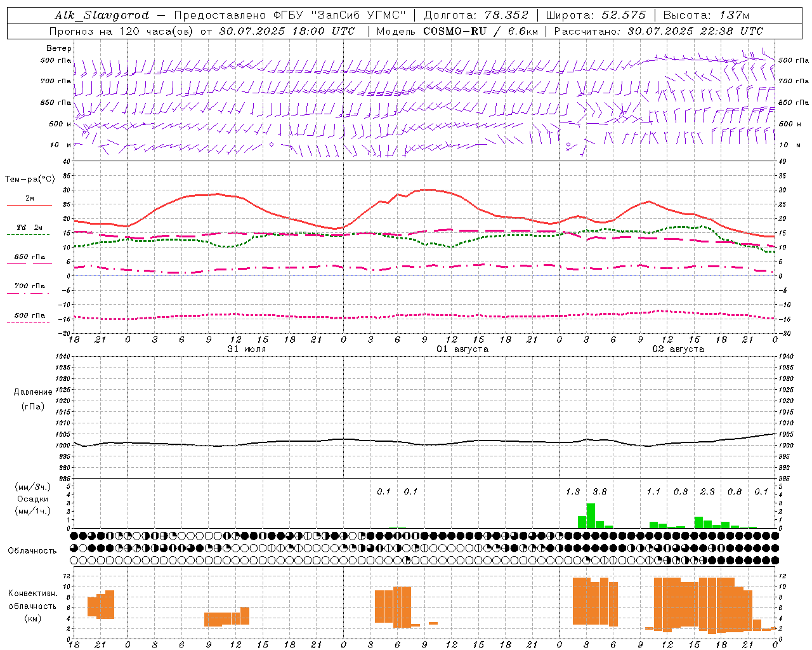Click the 'Td 2м' dew point legend entry
This screenshot has width=812, height=650.
[x=30, y=227]
